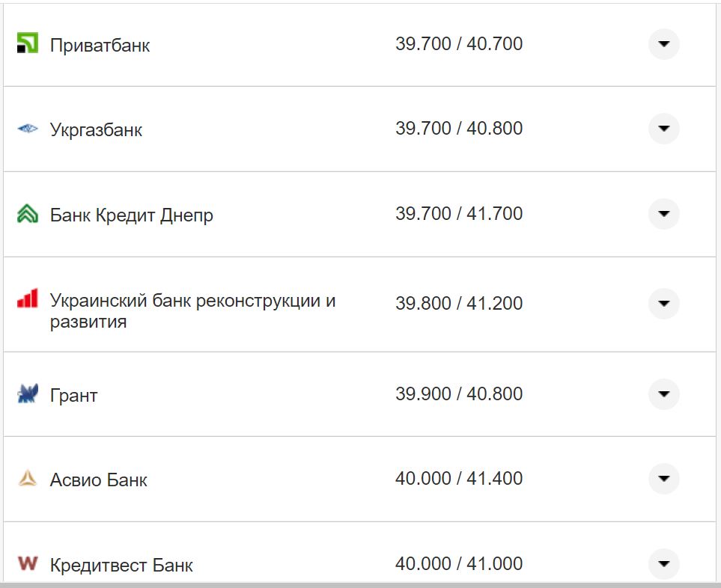Viewport: 721px width, 588px height.
Task: Expand Украинский банк реконструкции и развития row
Action: tap(663, 304)
